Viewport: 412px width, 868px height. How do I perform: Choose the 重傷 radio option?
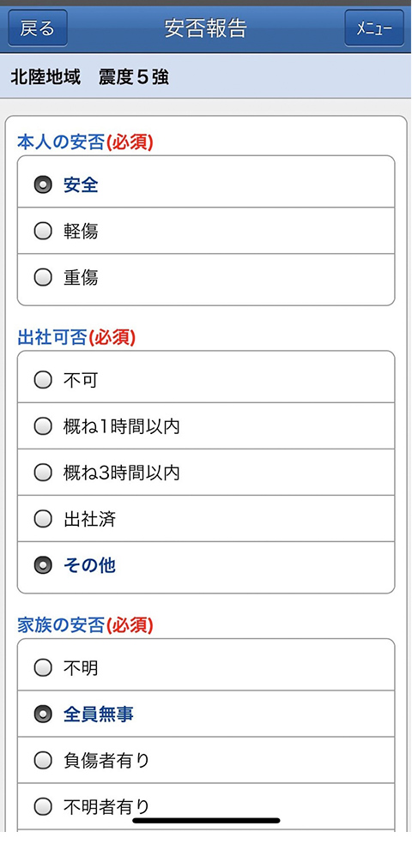pos(206,277)
